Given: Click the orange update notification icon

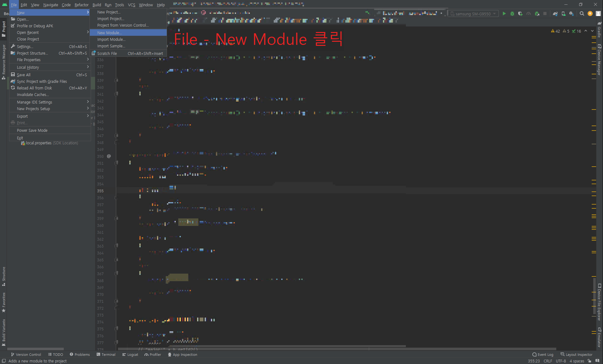Looking at the screenshot, I should coord(590,13).
